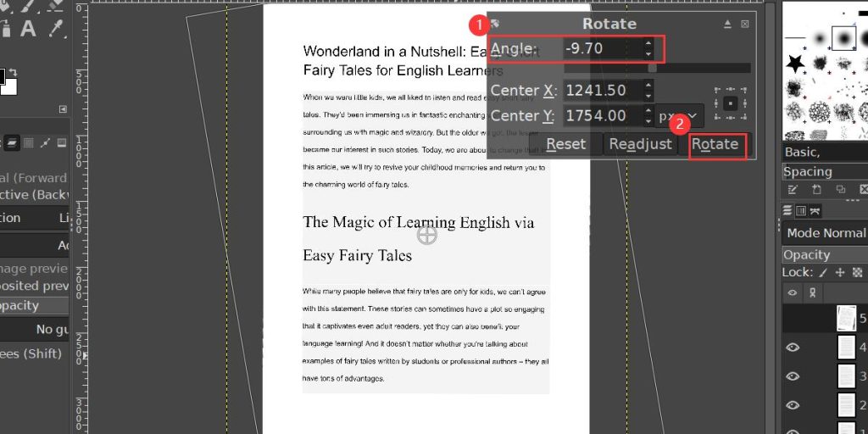The width and height of the screenshot is (868, 434).
Task: Toggle lock alpha channel icon
Action: 858,272
